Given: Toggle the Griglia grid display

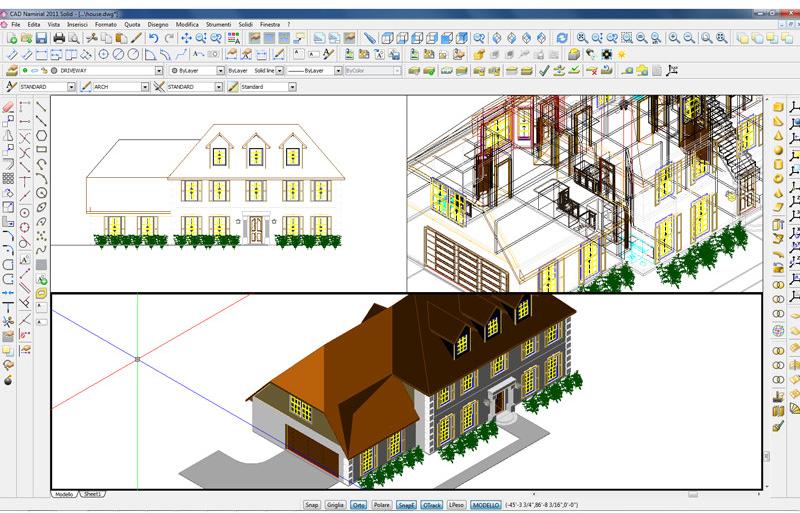Looking at the screenshot, I should [335, 505].
